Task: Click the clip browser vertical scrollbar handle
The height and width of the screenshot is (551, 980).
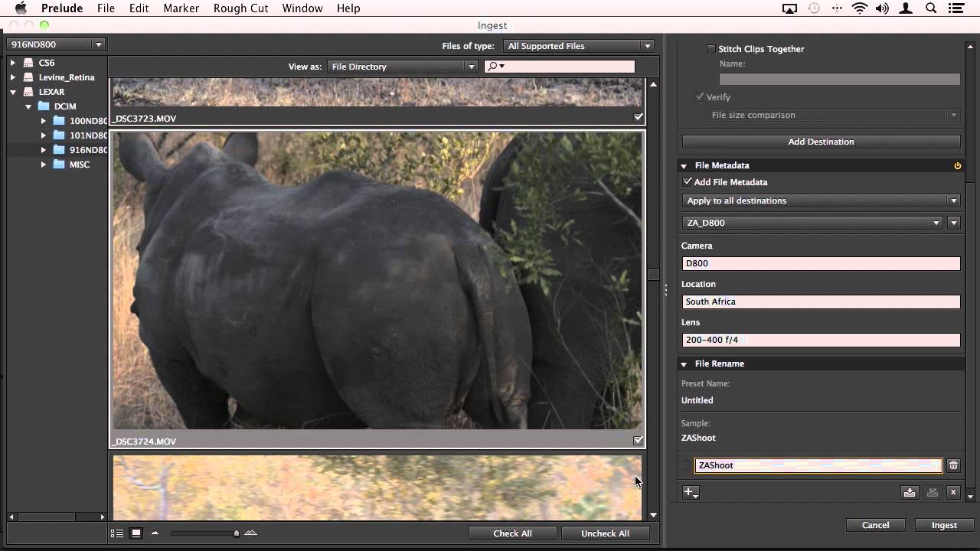Action: tap(653, 274)
